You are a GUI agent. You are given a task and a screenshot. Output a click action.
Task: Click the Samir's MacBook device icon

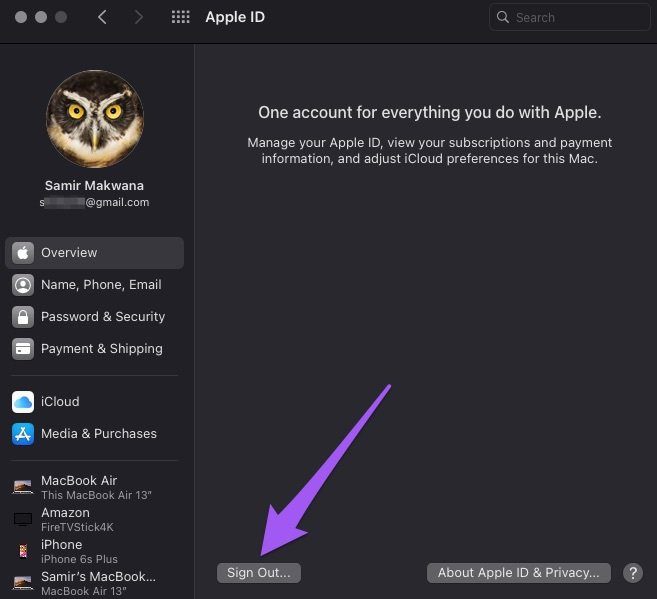tap(23, 583)
